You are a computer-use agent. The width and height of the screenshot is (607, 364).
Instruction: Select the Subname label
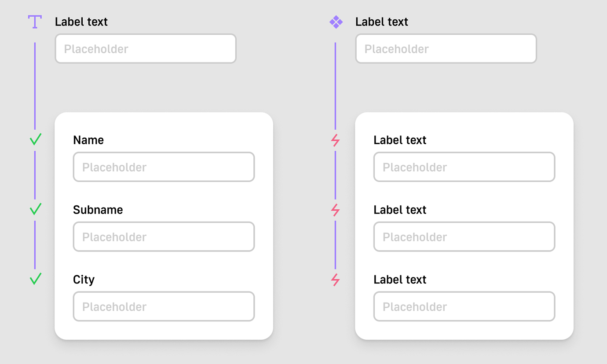[x=98, y=210]
